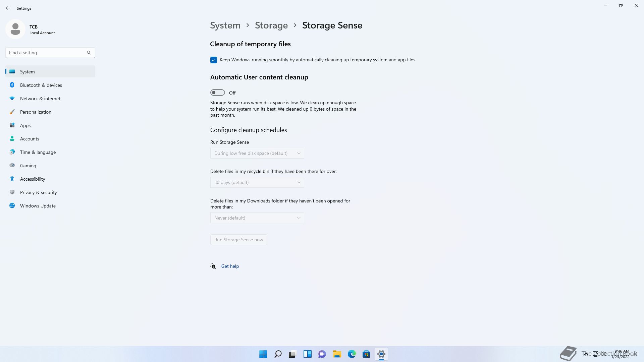This screenshot has height=362, width=644.
Task: Click the Gaming controller icon
Action: click(x=12, y=165)
